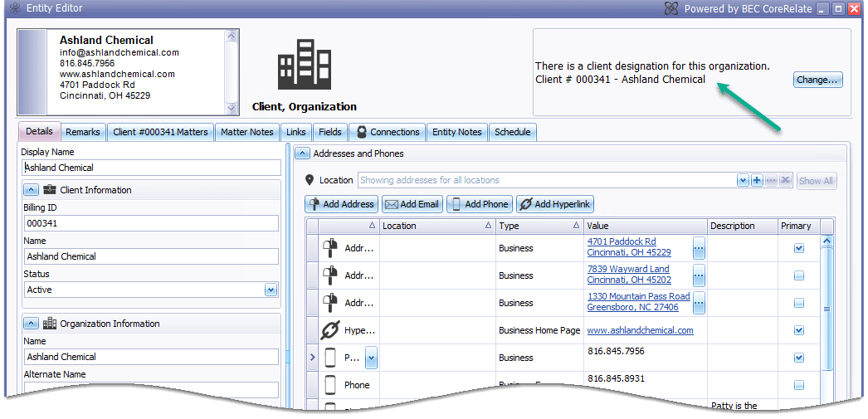Screen dimensions: 868x419
Task: Open address editor for 4701 Paddock Rd
Action: click(x=700, y=249)
